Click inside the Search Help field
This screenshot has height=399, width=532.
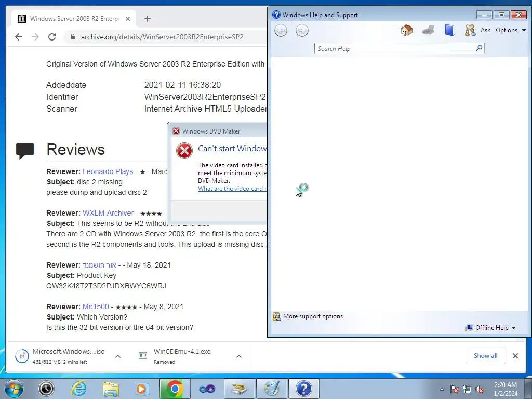tap(395, 48)
